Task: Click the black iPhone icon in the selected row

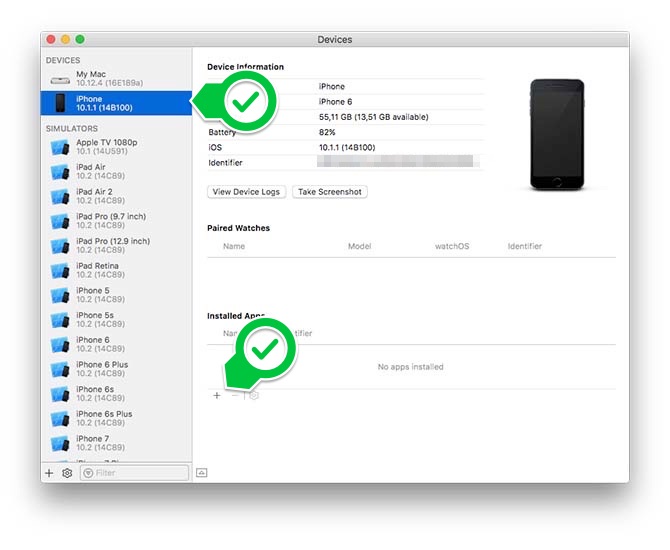Action: pyautogui.click(x=60, y=103)
